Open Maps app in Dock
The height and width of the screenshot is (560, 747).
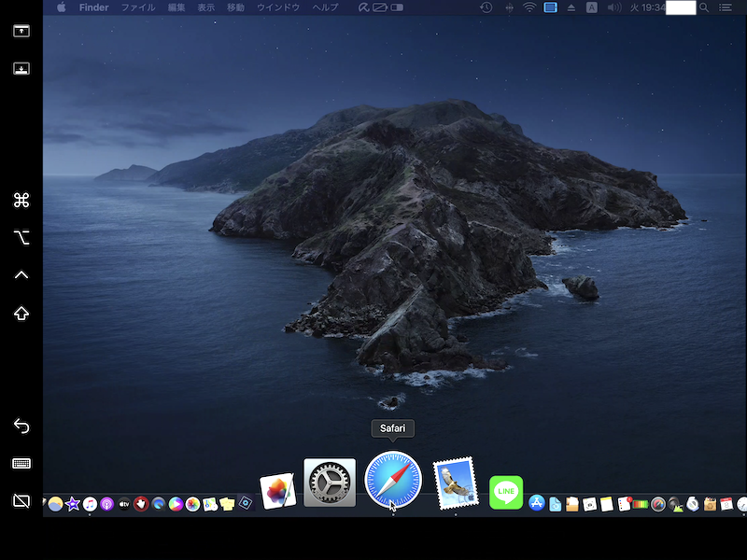[209, 504]
